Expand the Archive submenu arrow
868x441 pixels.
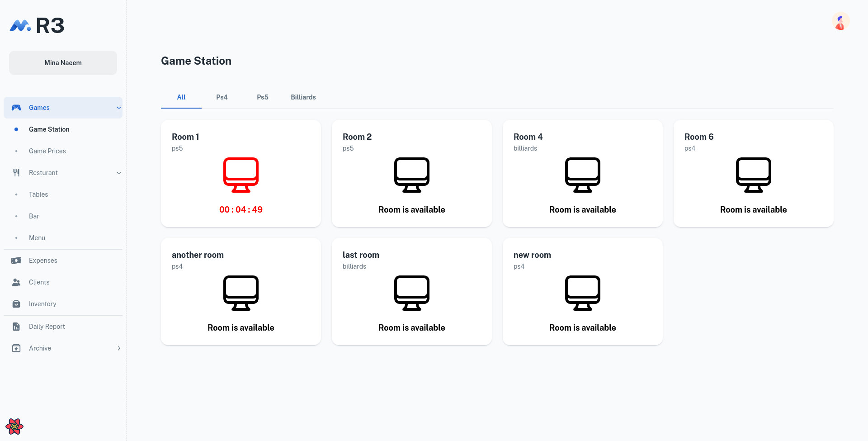118,348
